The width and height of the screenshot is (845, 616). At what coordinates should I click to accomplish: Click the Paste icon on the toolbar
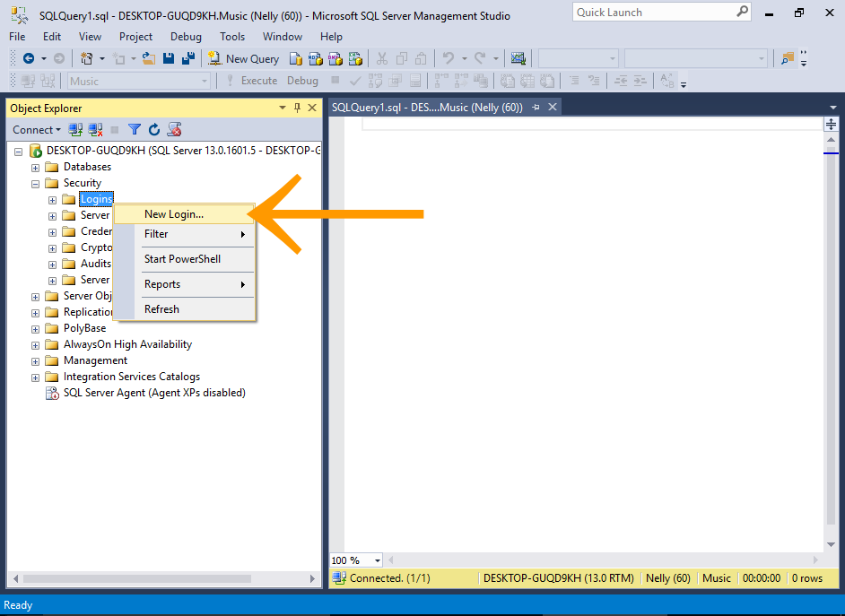pyautogui.click(x=420, y=58)
